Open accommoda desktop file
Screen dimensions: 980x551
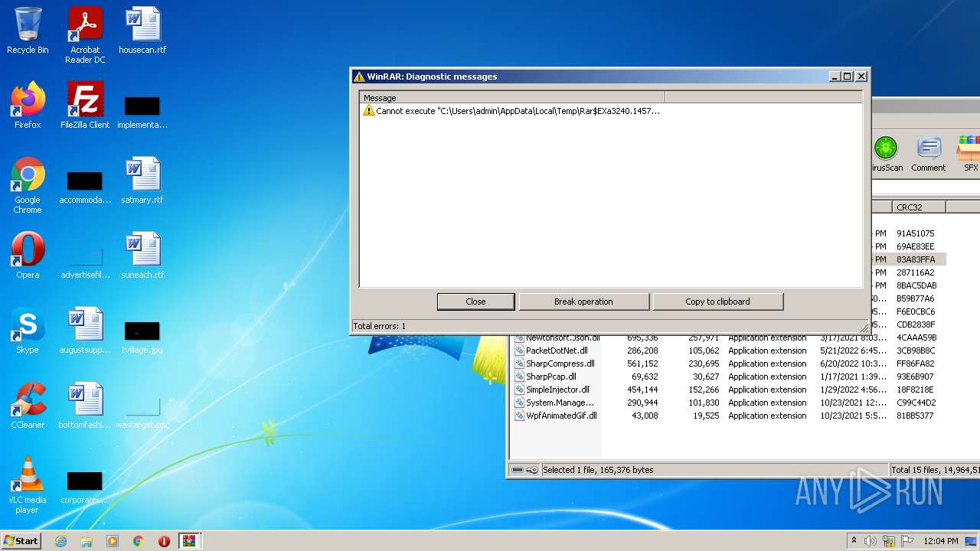pyautogui.click(x=85, y=186)
